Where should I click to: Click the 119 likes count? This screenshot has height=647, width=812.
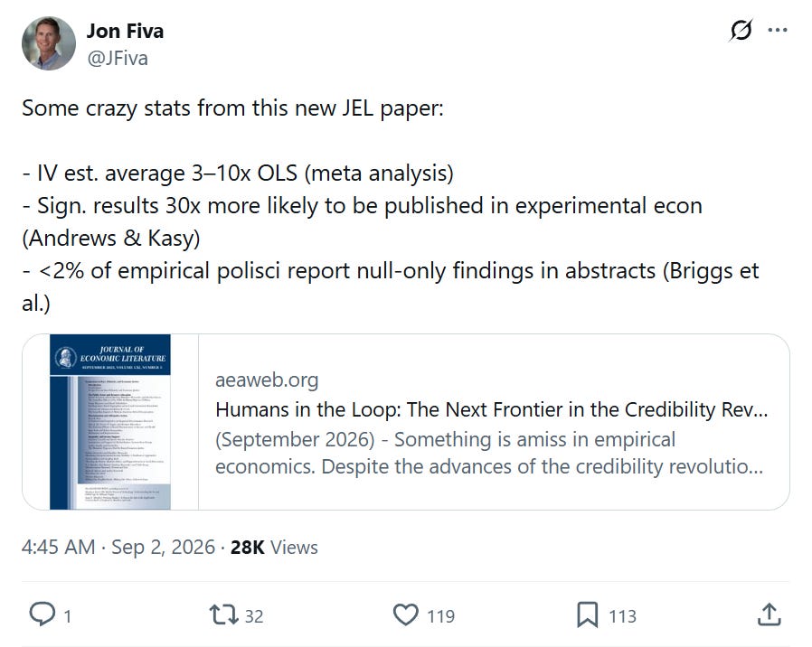tap(440, 616)
